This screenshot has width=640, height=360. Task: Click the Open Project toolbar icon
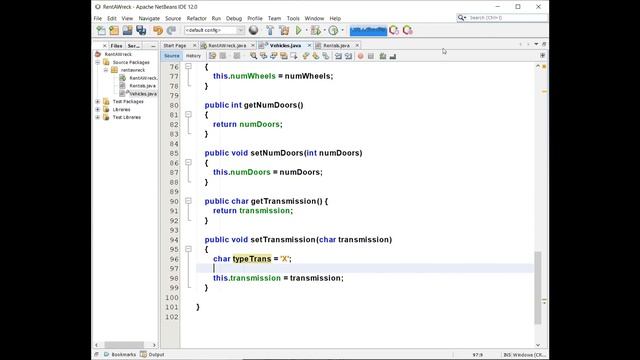127,31
